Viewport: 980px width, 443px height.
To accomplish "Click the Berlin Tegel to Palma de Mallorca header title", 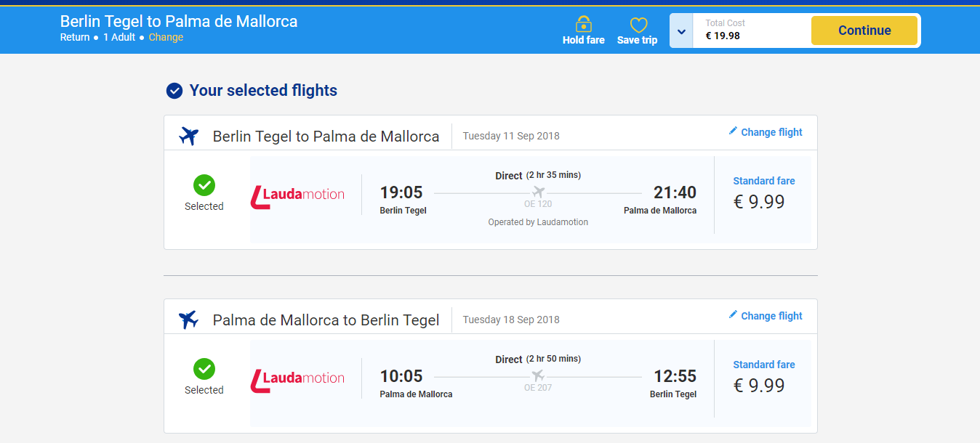I will tap(179, 21).
